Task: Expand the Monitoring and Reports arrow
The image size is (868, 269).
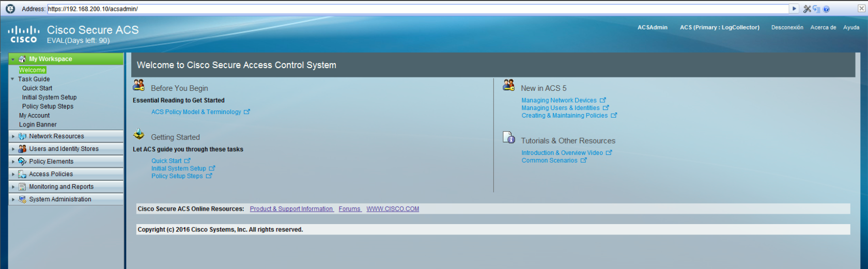Action: coord(13,187)
